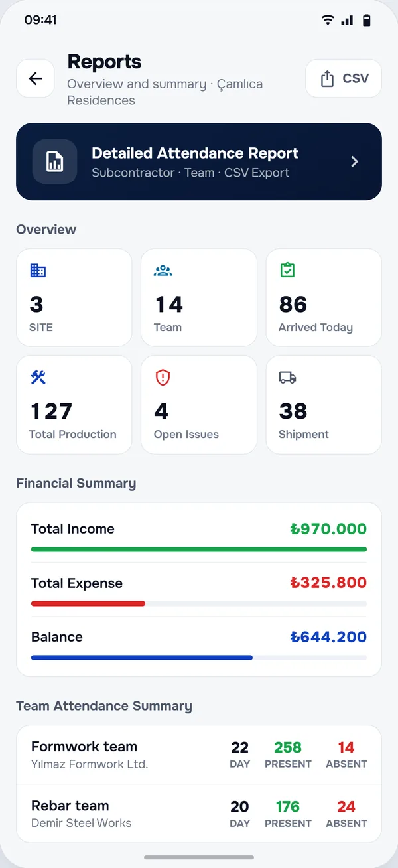Screen dimensions: 398x868
Task: Tap the document chart icon in banner
Action: [55, 161]
